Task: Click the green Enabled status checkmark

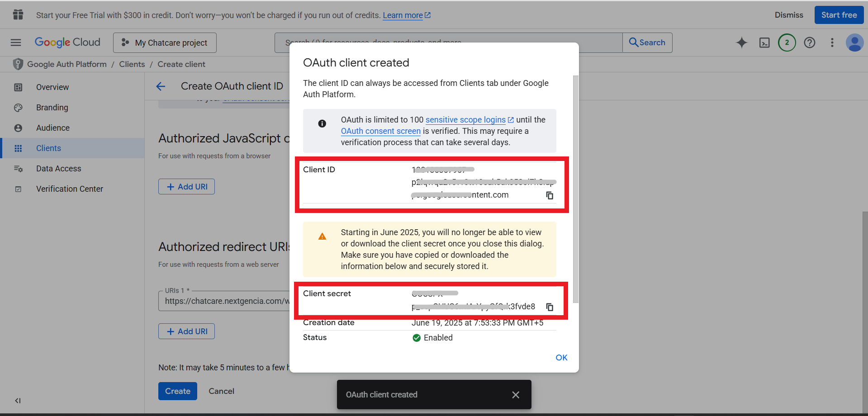Action: tap(417, 338)
